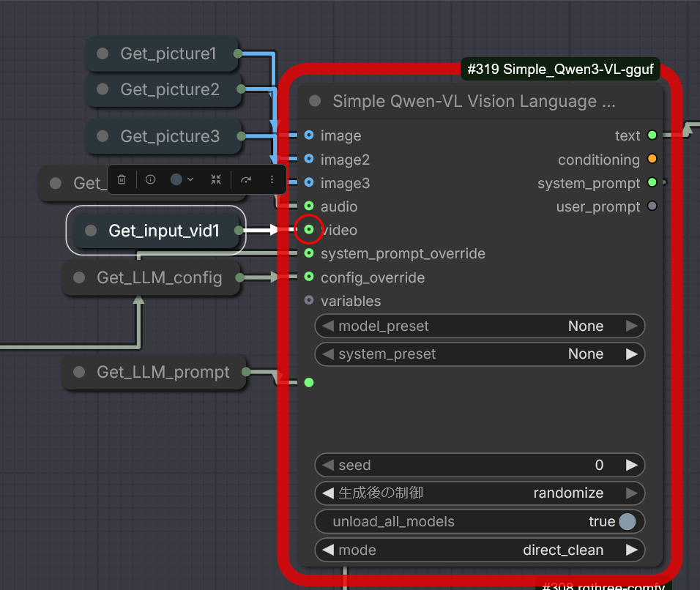Click Get_LLM_config output socket
Image resolution: width=700 pixels, height=590 pixels.
pos(239,277)
